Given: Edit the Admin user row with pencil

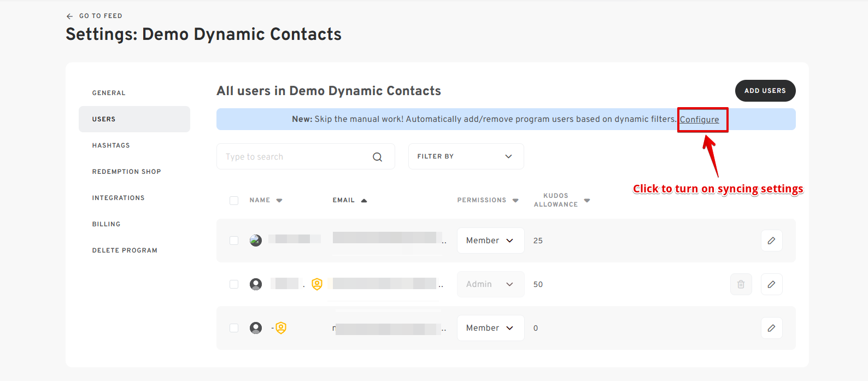Looking at the screenshot, I should click(x=771, y=284).
